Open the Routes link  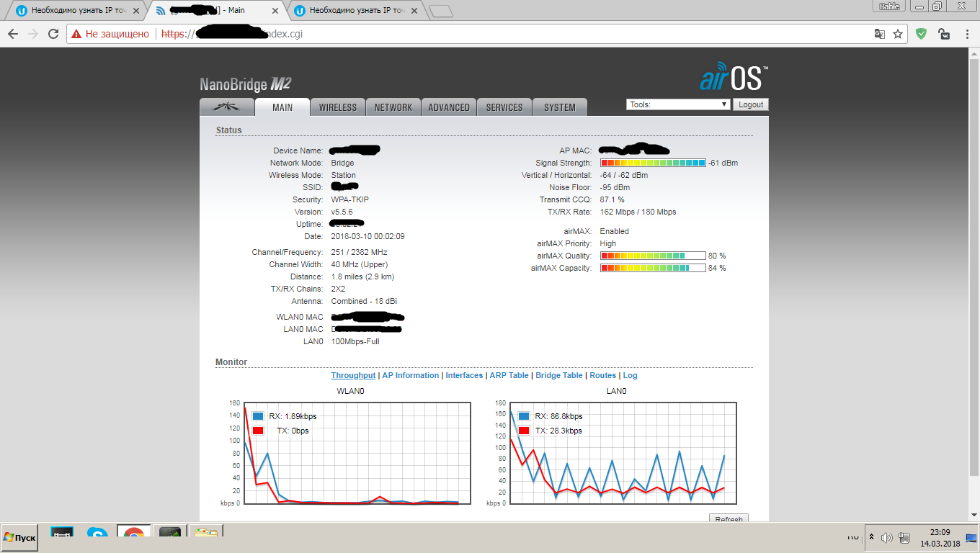[x=602, y=375]
